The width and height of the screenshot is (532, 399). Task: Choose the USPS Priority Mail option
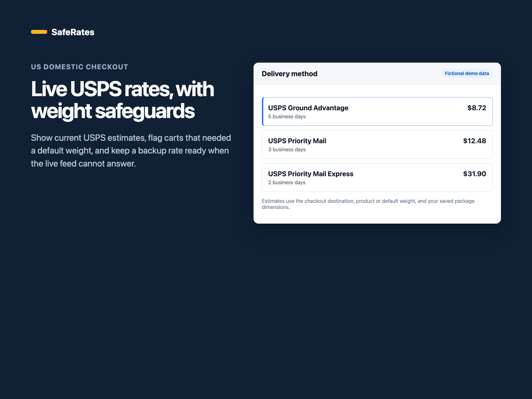pos(377,144)
